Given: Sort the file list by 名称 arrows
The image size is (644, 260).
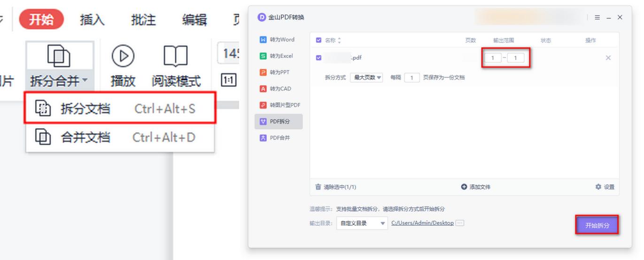Looking at the screenshot, I should click(340, 40).
